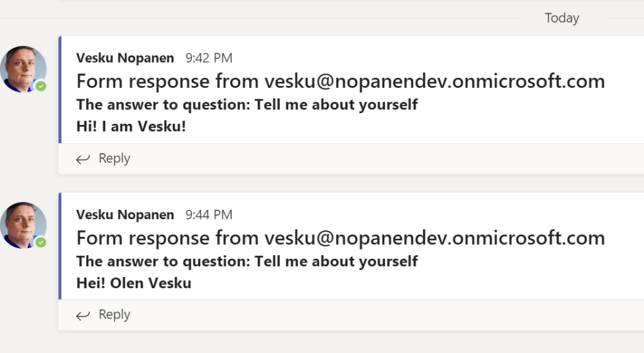The width and height of the screenshot is (644, 353).
Task: Click the Reply text under "Hi! I am Vesku!"
Action: tap(114, 158)
